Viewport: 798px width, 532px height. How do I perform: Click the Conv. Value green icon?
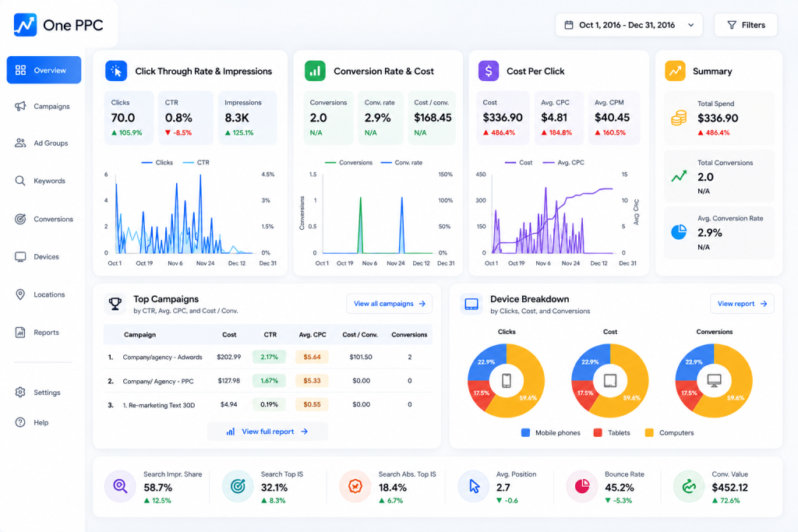[689, 486]
